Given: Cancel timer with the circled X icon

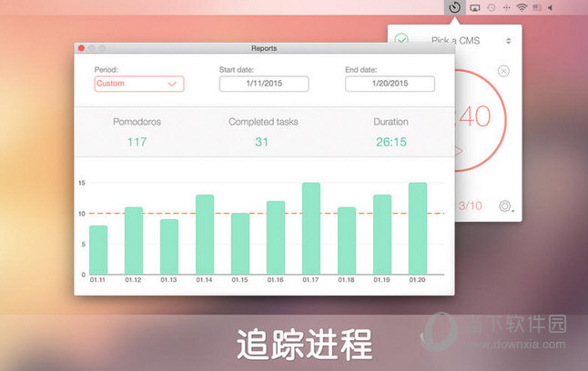Looking at the screenshot, I should tap(503, 71).
